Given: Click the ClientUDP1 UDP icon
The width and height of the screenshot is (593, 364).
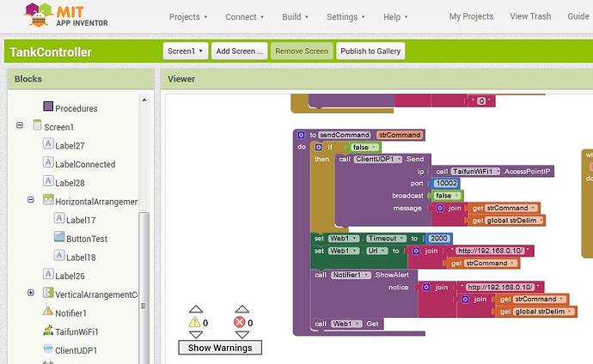Looking at the screenshot, I should (x=48, y=349).
